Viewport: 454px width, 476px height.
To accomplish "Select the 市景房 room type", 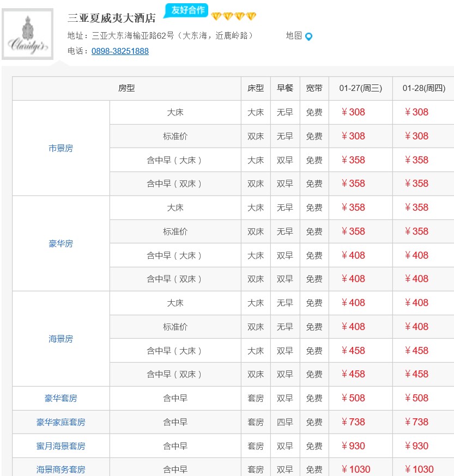I will coord(60,148).
